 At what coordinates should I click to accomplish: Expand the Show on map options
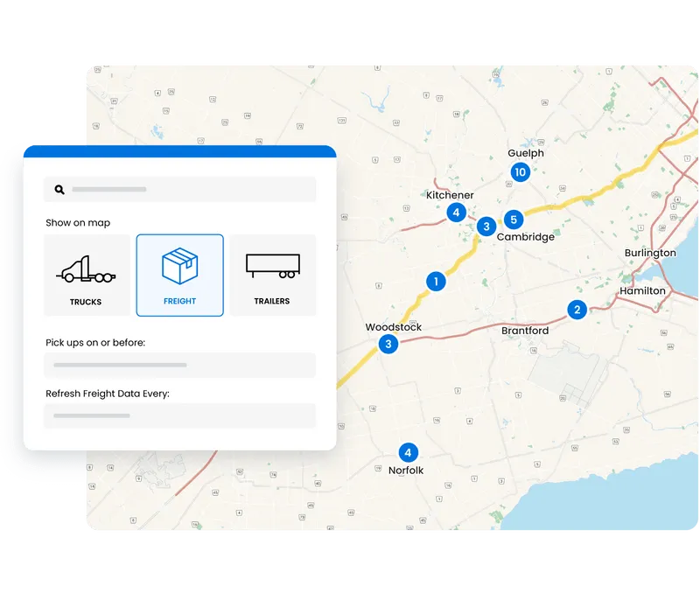[78, 223]
